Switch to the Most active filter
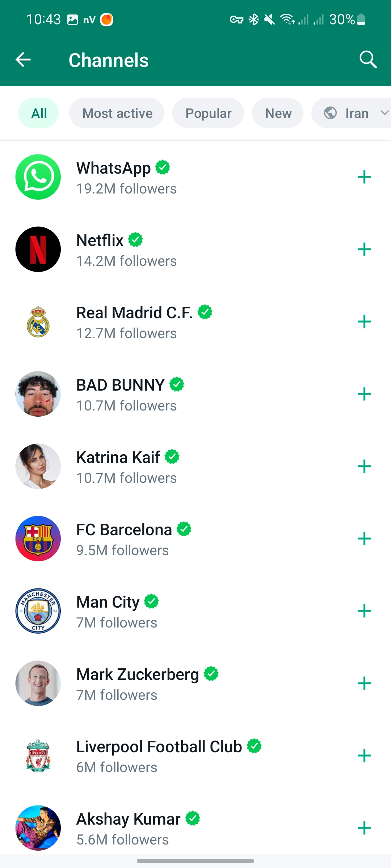This screenshot has height=868, width=391. (117, 113)
